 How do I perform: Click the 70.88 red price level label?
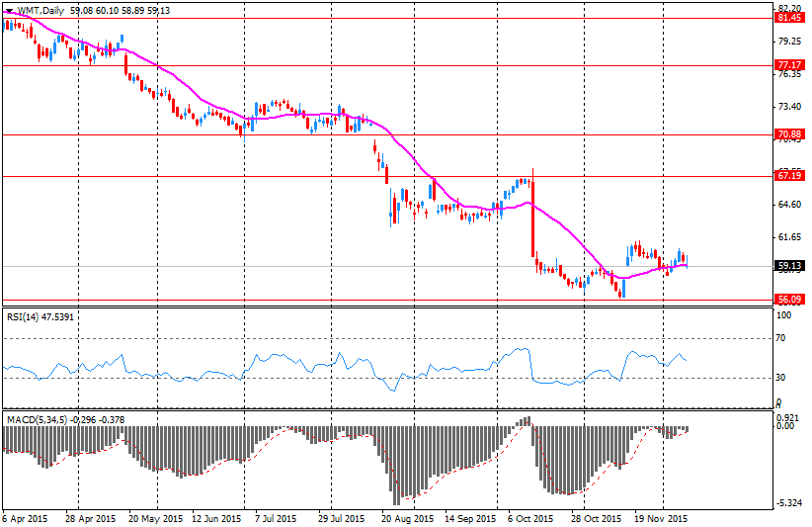point(789,134)
